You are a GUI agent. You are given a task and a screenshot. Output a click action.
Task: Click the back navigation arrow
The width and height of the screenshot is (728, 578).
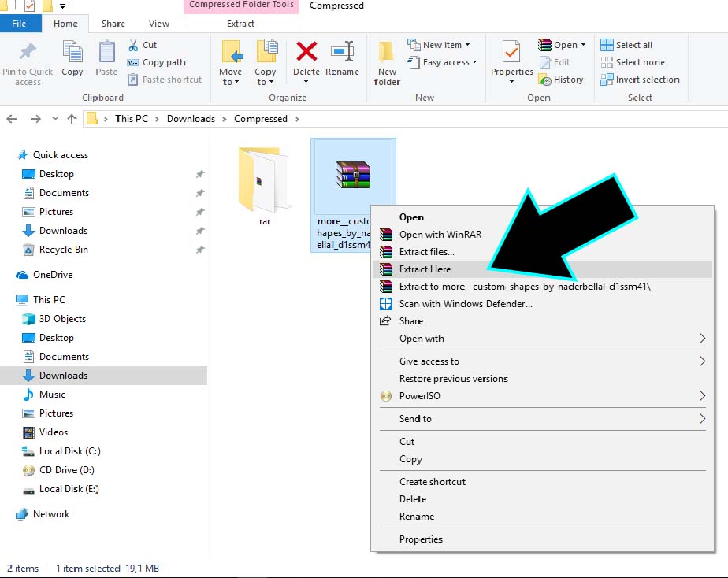coord(12,119)
